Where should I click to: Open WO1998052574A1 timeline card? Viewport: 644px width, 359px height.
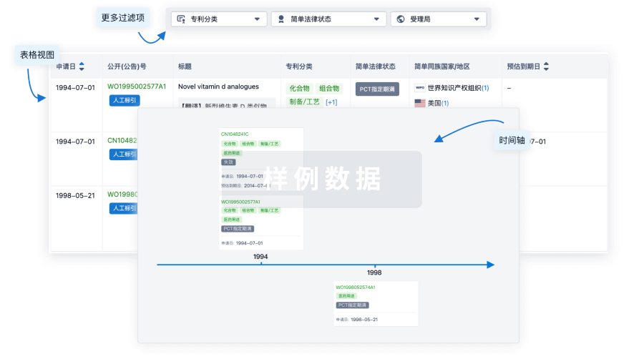355,287
